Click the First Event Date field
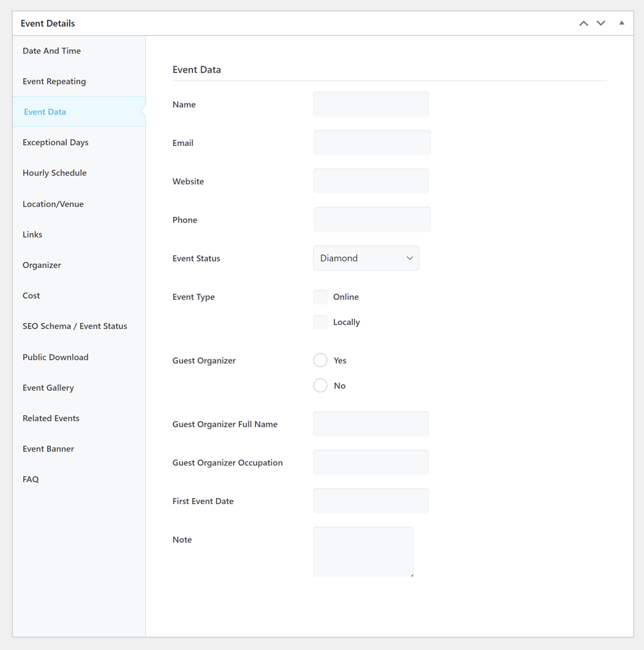 point(371,501)
